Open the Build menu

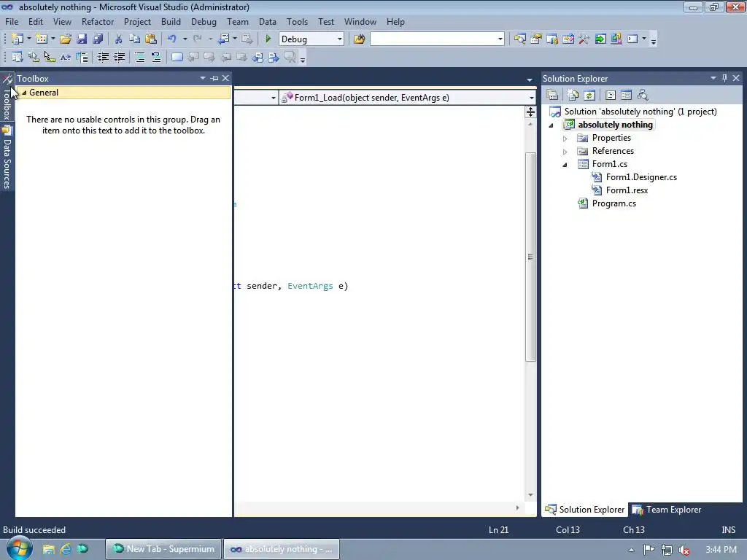[x=171, y=22]
